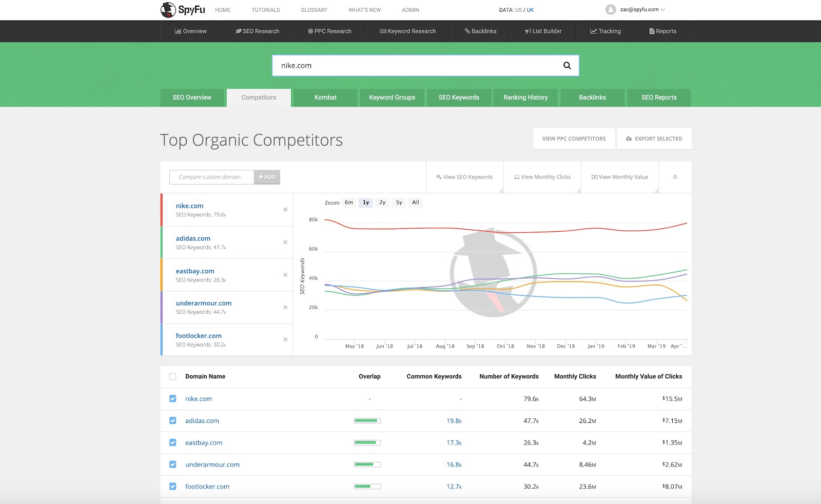Select the Competitors tab
The image size is (821, 504).
pyautogui.click(x=259, y=97)
